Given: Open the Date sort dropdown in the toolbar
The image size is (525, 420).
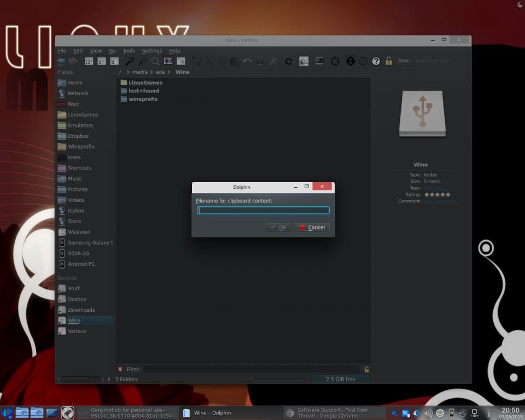Looking at the screenshot, I should click(x=404, y=61).
